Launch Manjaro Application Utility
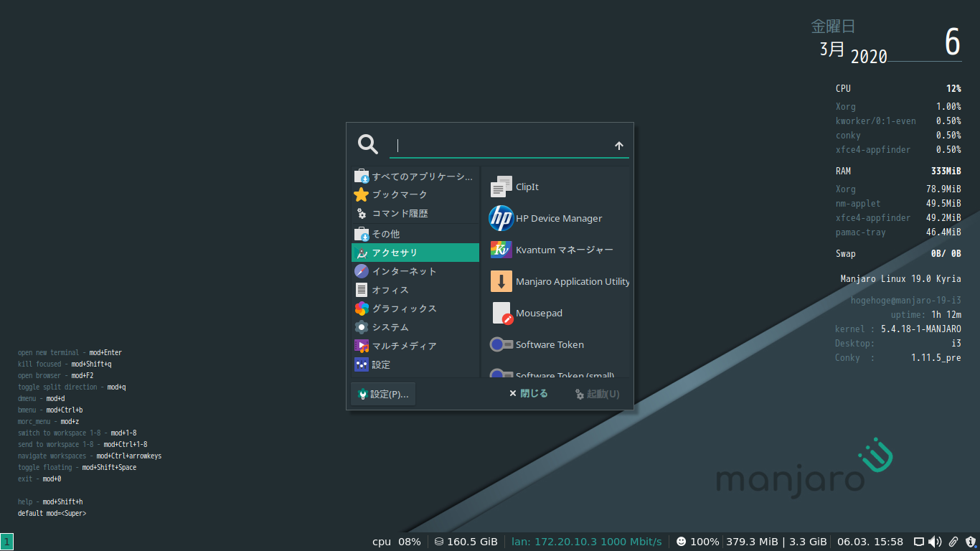This screenshot has width=980, height=551. pos(556,281)
